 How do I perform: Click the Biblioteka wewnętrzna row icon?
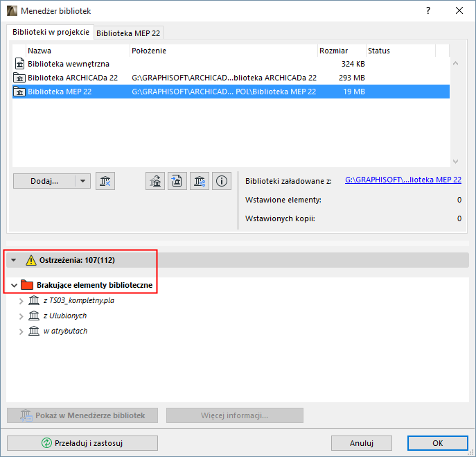pyautogui.click(x=19, y=64)
